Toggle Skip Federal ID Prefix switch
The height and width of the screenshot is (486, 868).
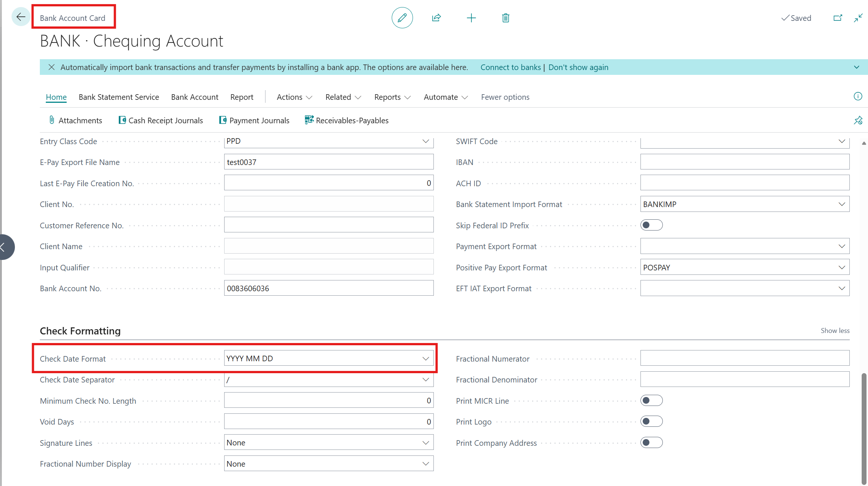651,225
